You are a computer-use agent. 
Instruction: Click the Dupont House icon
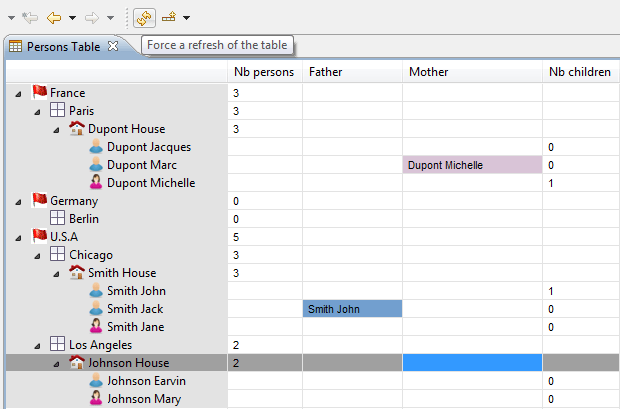tap(77, 128)
